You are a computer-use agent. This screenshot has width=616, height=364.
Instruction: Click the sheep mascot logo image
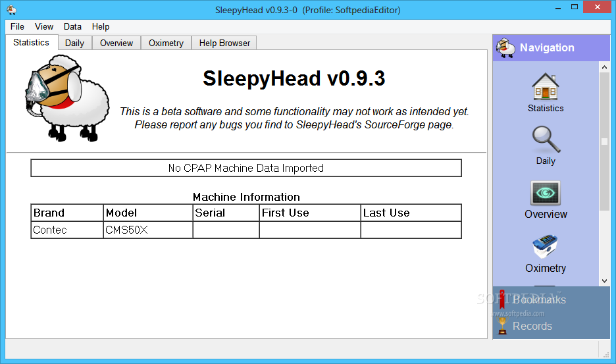point(68,98)
